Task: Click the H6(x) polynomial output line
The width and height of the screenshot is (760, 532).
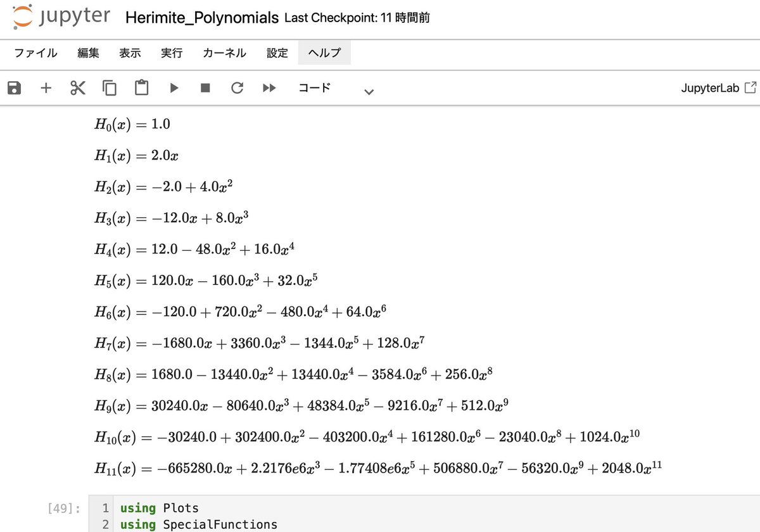Action: (241, 312)
